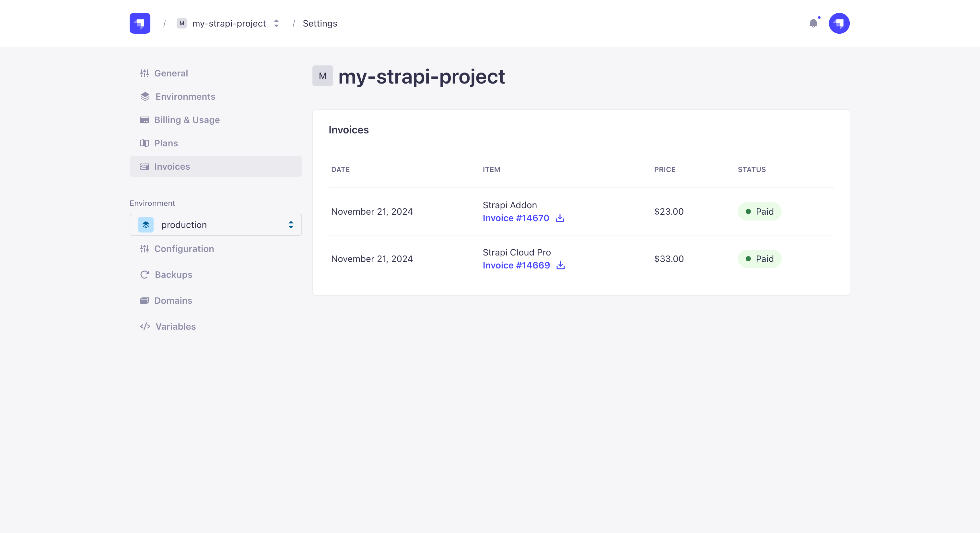Click the code icon next to Variables

point(145,326)
